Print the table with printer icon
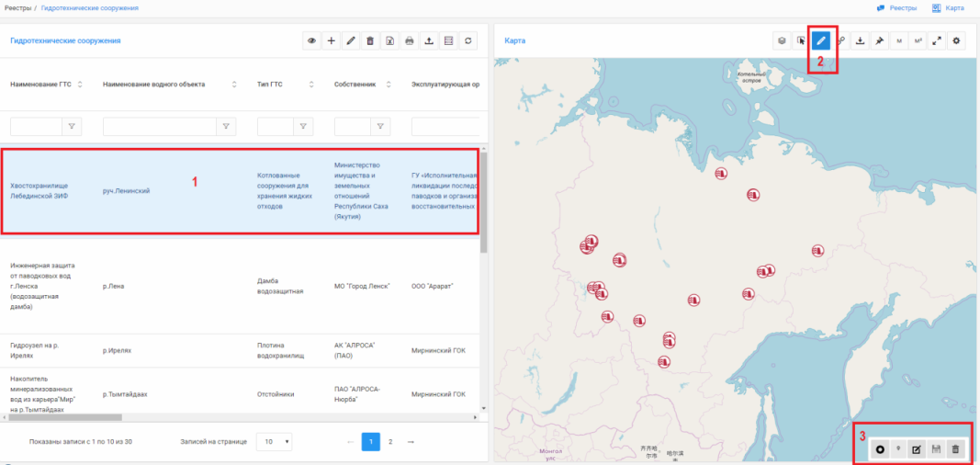Screen dimensions: 980x465 [x=409, y=40]
